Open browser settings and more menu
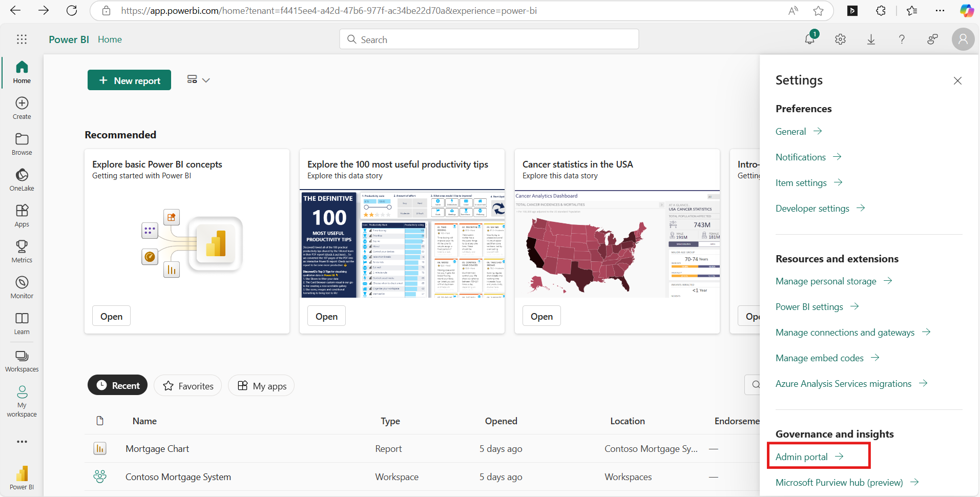Viewport: 980px width, 497px height. (x=940, y=11)
